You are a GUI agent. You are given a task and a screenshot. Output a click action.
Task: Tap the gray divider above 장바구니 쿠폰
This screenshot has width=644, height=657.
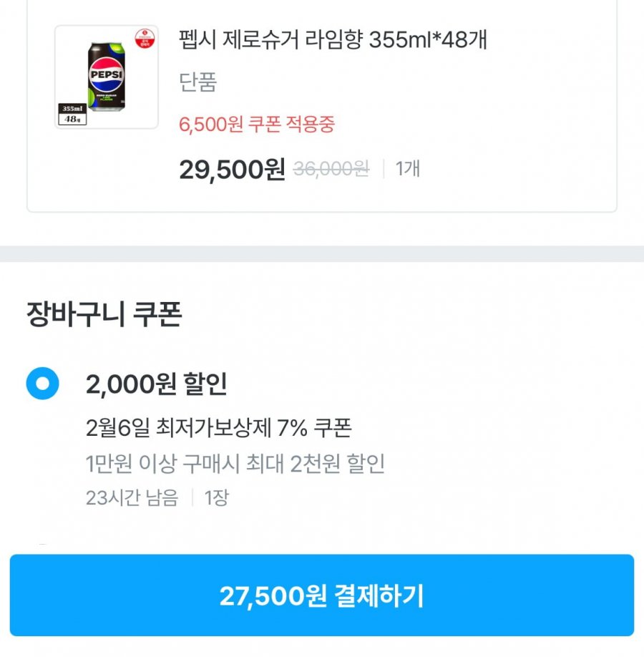tap(322, 254)
